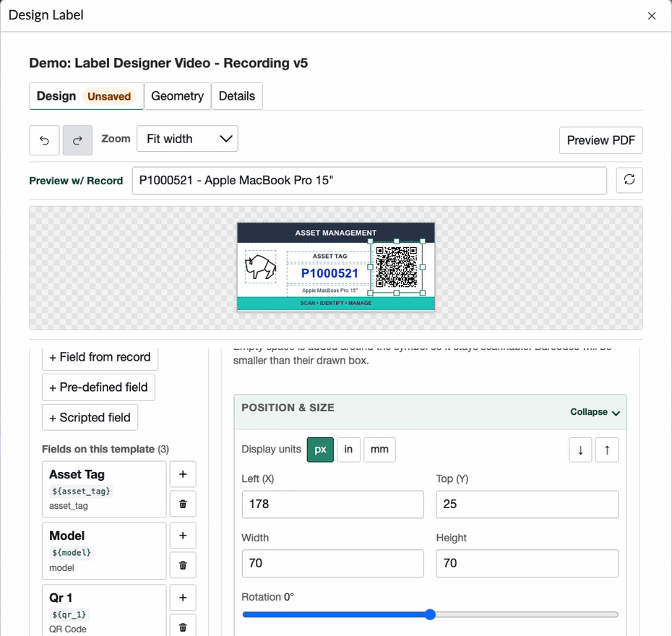
Task: Set display units to px
Action: pyautogui.click(x=320, y=450)
